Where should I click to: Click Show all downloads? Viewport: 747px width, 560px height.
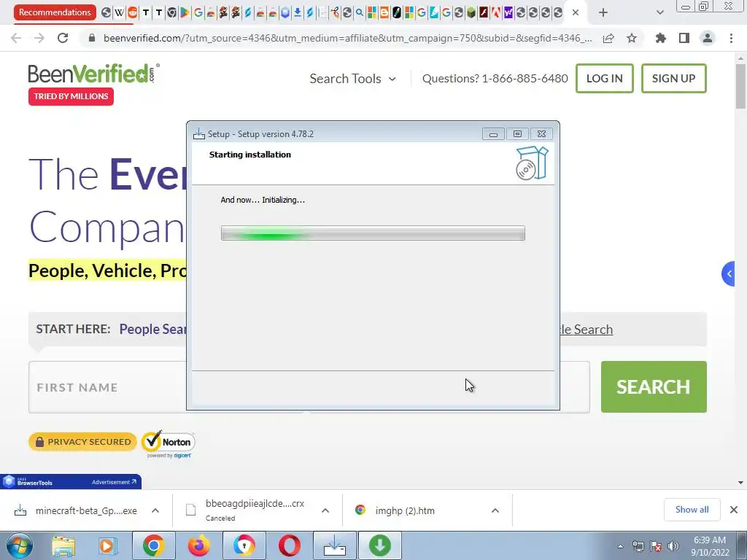(x=692, y=510)
